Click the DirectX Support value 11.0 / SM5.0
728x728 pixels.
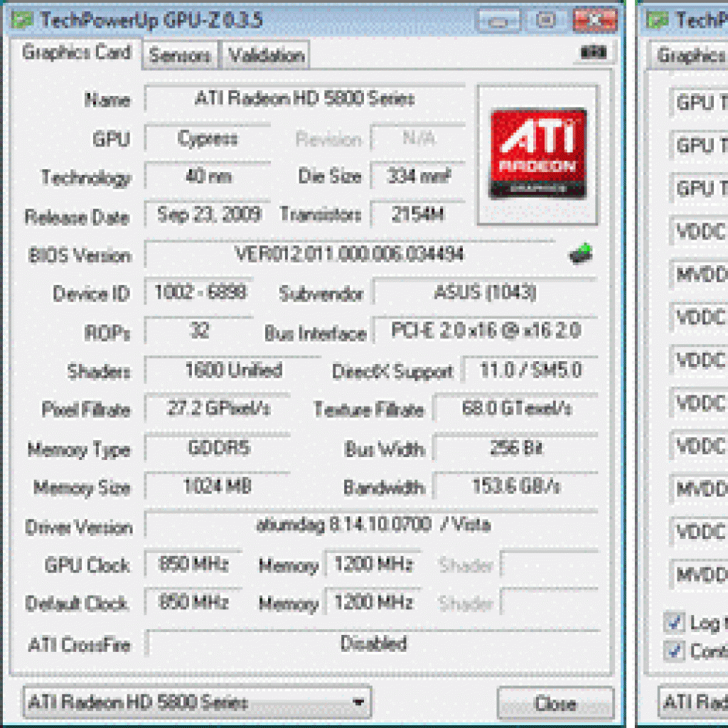tap(530, 370)
